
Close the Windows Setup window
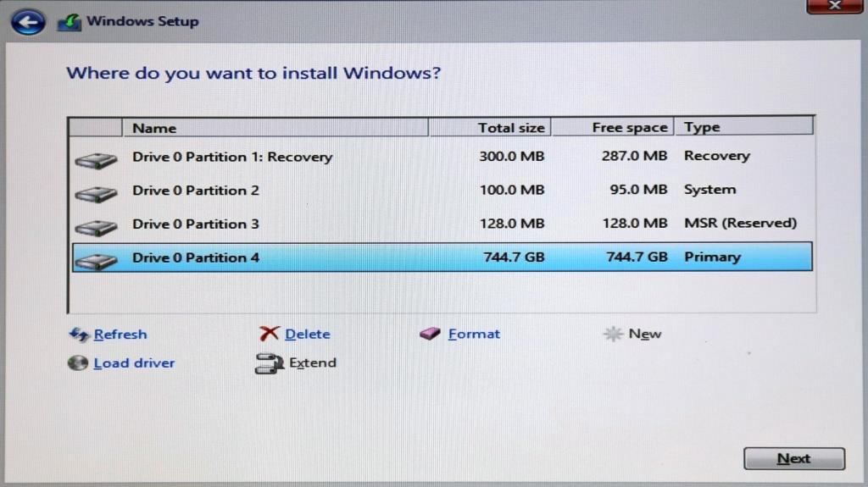point(834,6)
